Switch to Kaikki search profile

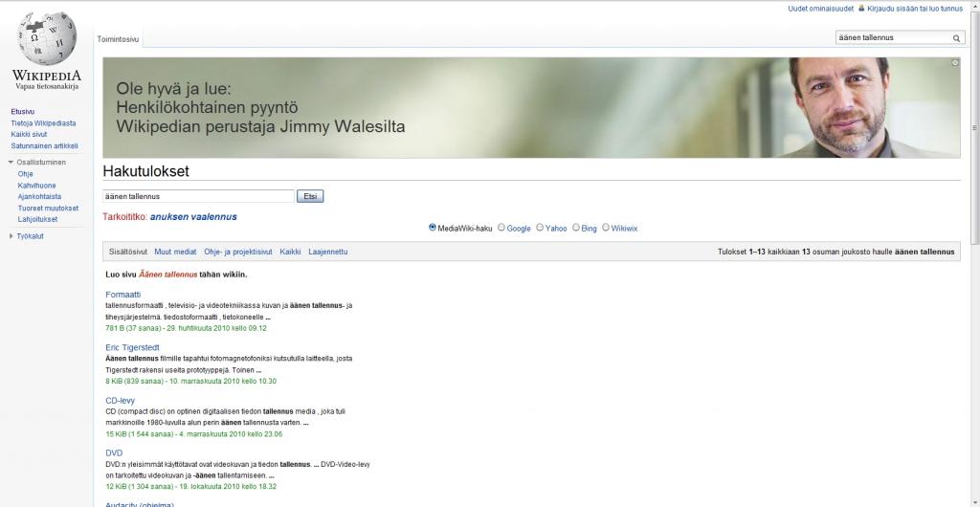[x=290, y=253]
